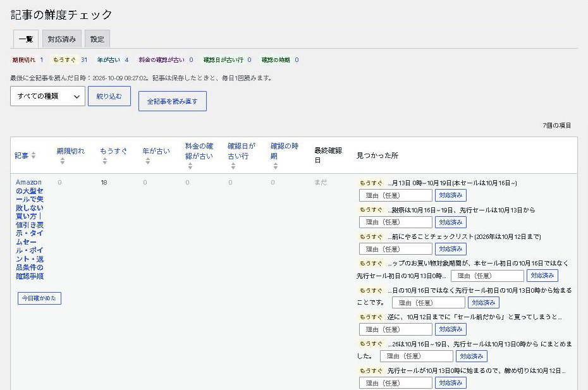Mark 謝祭は10月16日~19日 entry as 対応済み
The width and height of the screenshot is (588, 390).
click(x=451, y=222)
